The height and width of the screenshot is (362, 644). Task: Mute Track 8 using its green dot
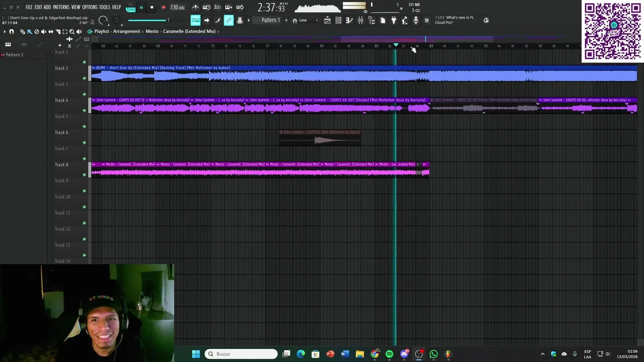(x=84, y=174)
